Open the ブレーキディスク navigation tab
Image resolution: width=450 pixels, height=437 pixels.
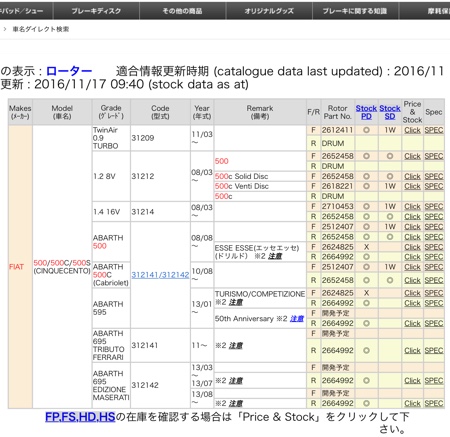coord(96,11)
